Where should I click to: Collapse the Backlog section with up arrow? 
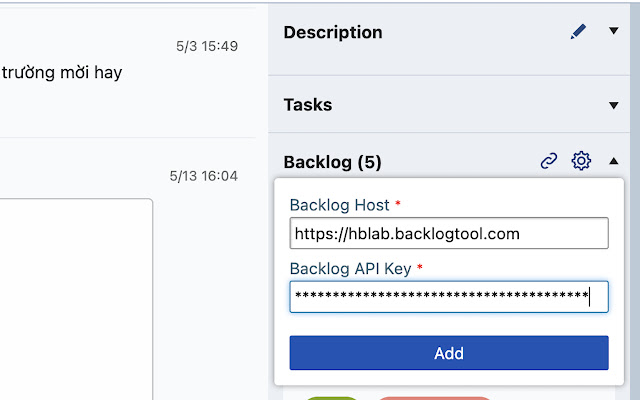pyautogui.click(x=614, y=161)
